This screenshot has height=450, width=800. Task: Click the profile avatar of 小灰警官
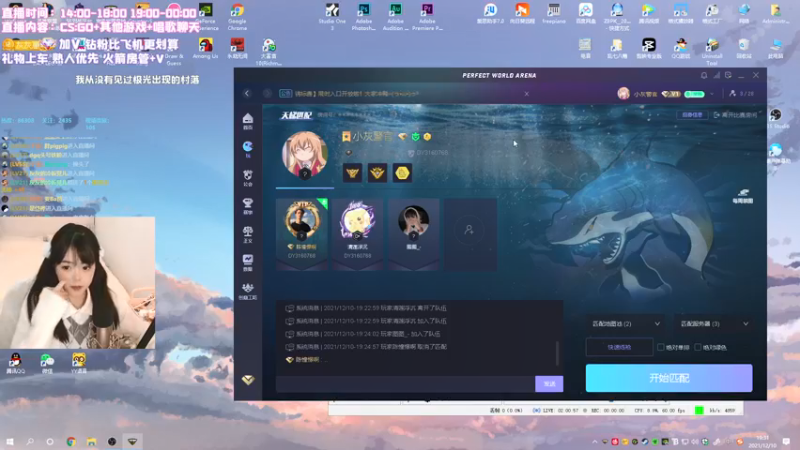click(305, 155)
